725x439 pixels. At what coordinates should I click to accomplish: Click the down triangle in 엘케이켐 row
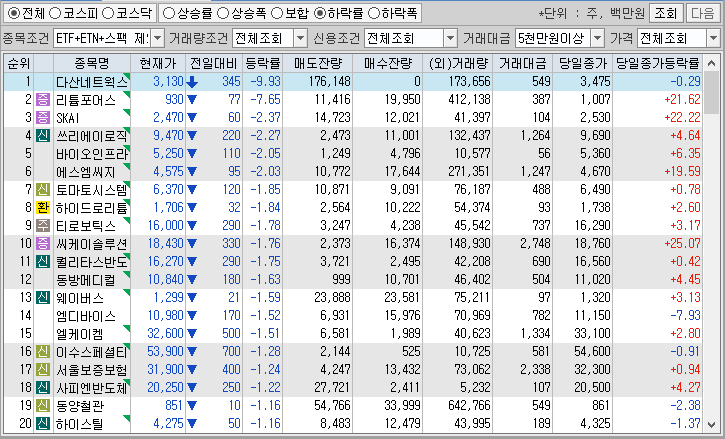(192, 334)
